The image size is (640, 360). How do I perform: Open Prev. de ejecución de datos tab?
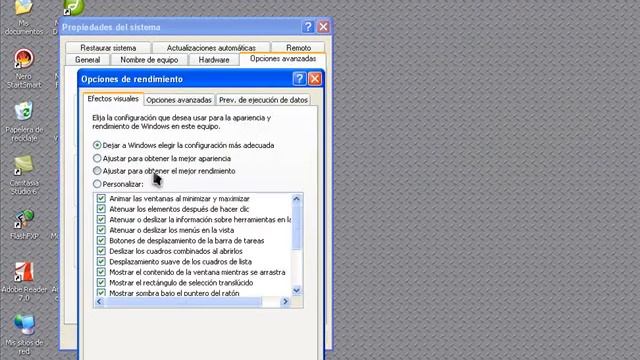[263, 100]
